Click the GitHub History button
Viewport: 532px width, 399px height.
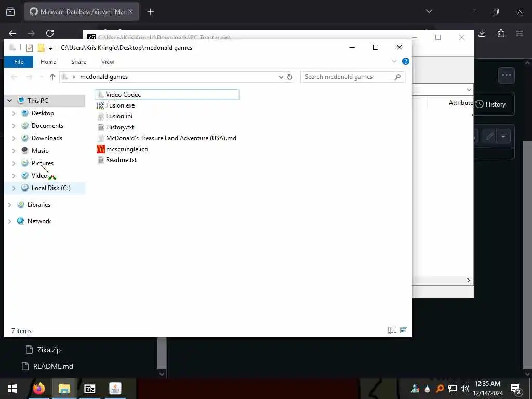[490, 104]
